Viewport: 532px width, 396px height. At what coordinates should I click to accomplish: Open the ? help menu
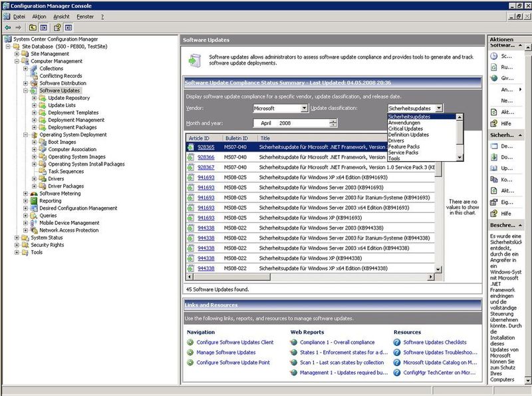pos(102,17)
